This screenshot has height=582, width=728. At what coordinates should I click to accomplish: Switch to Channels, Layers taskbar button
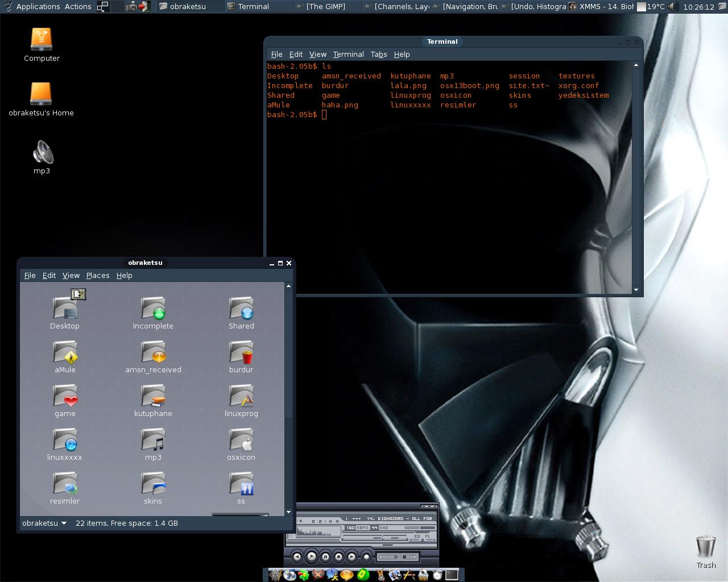click(396, 7)
